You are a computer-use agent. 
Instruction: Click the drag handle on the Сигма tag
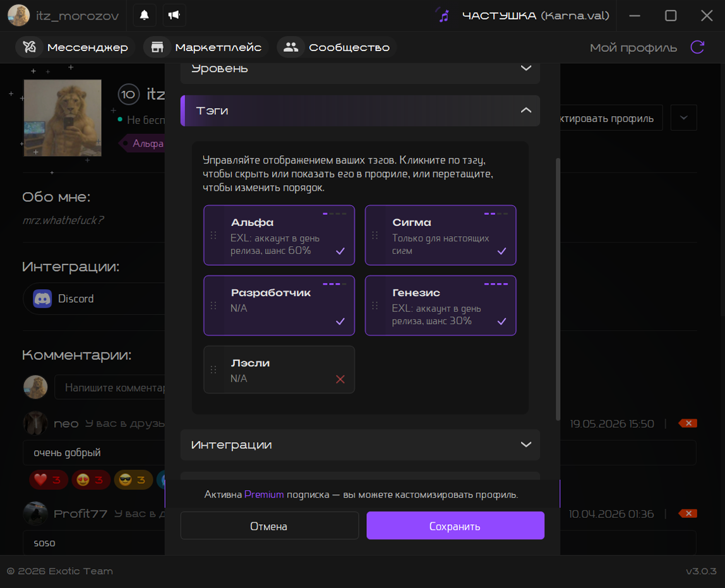(375, 236)
